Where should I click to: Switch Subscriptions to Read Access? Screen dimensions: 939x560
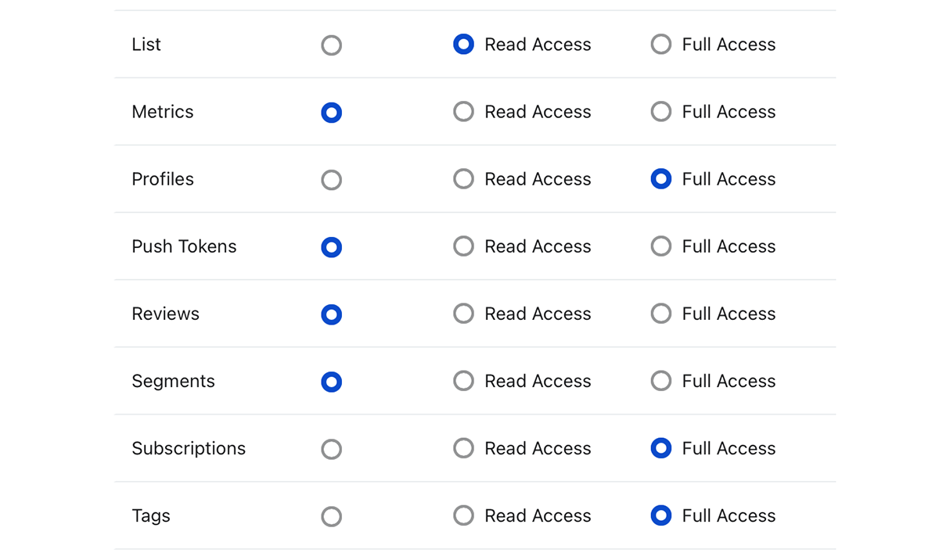(464, 448)
